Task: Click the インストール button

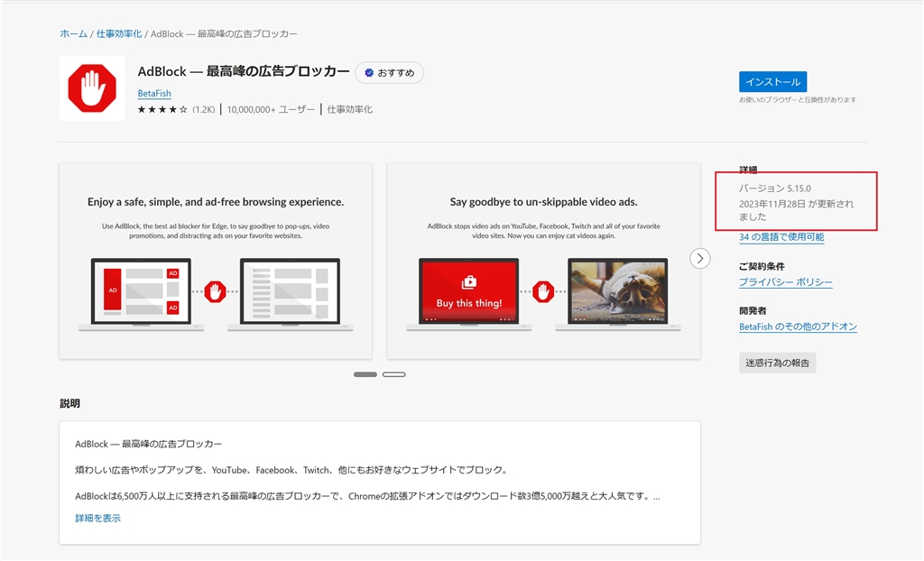Action: coord(772,82)
